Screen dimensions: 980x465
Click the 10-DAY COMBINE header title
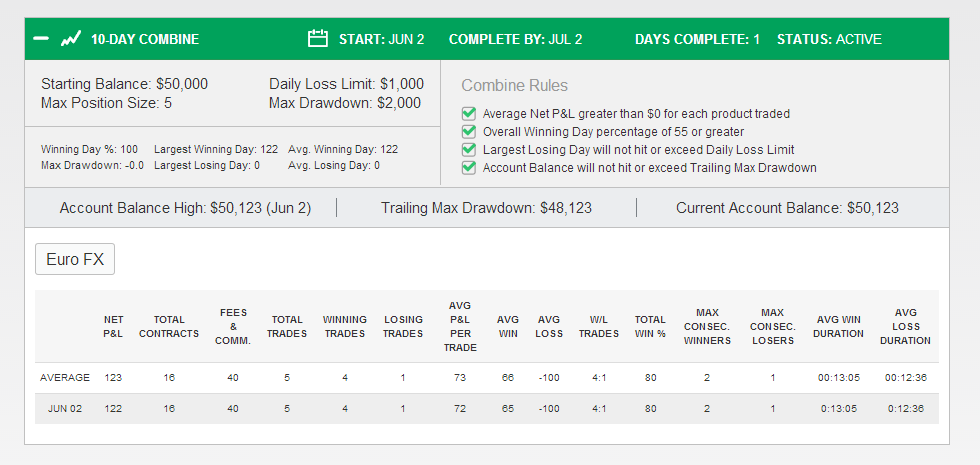pos(145,39)
